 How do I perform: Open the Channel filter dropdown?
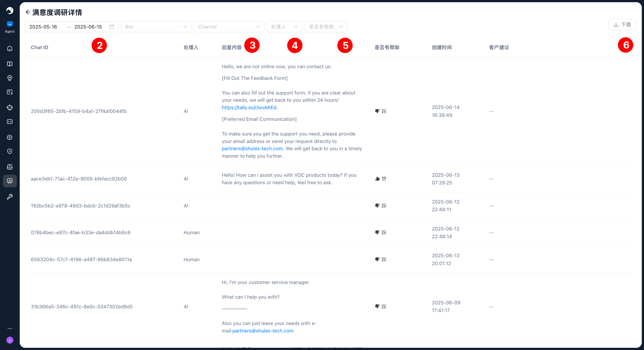point(229,27)
